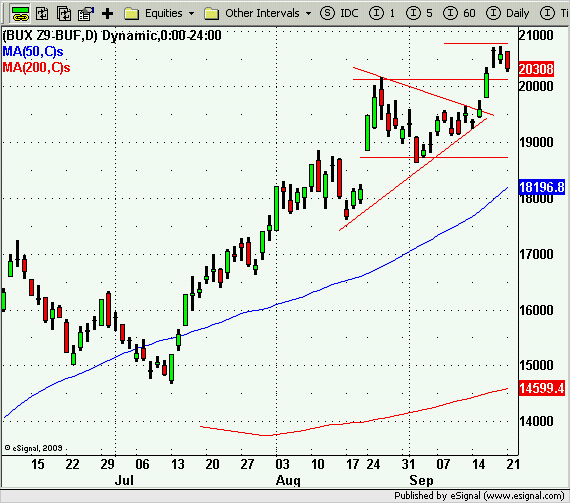570x503 pixels.
Task: Click the single-page refresh icon
Action: pos(42,14)
